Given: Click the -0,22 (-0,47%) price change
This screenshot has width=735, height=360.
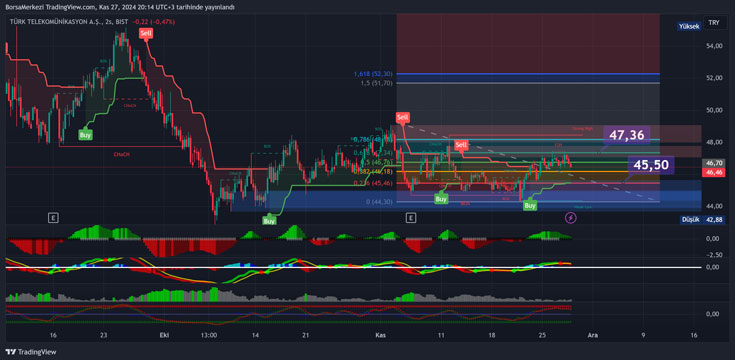Looking at the screenshot, I should tap(154, 22).
